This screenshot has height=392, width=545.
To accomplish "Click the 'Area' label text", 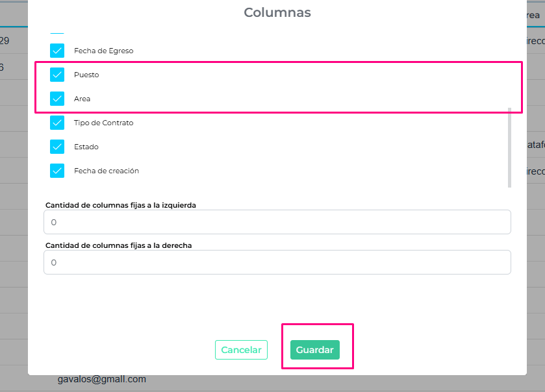I will click(82, 99).
